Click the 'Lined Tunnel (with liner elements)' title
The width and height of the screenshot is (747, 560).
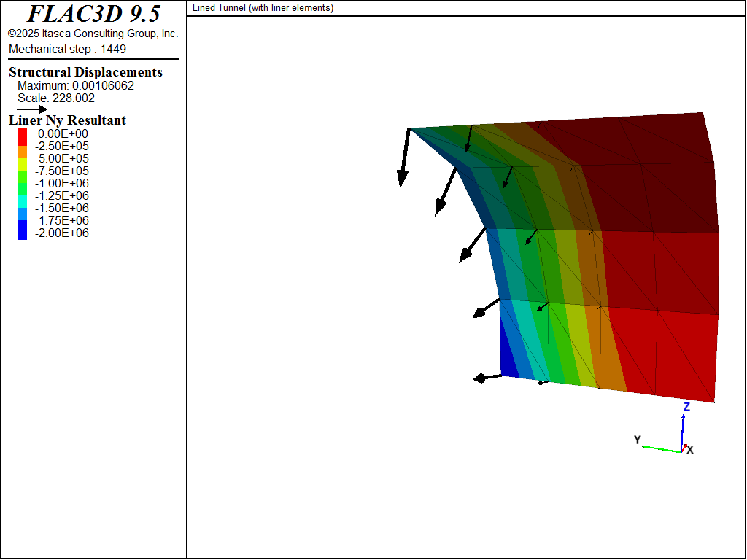tap(263, 7)
